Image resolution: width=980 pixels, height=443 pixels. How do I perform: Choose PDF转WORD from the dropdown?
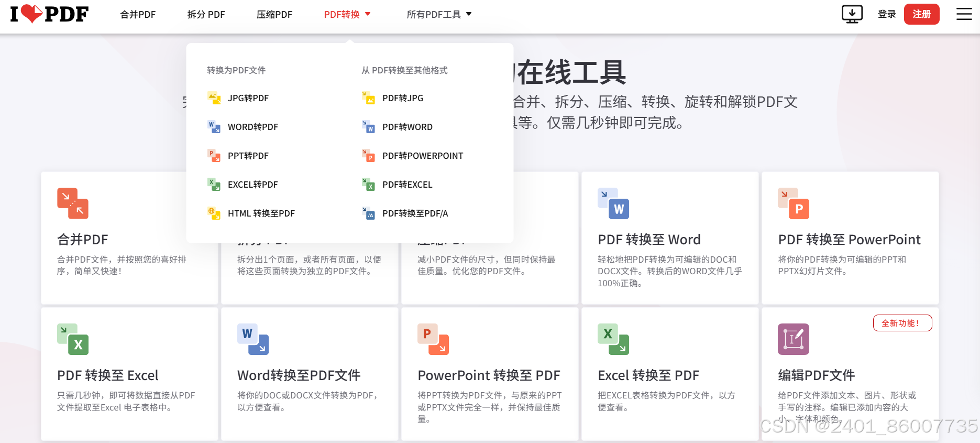[x=408, y=127]
